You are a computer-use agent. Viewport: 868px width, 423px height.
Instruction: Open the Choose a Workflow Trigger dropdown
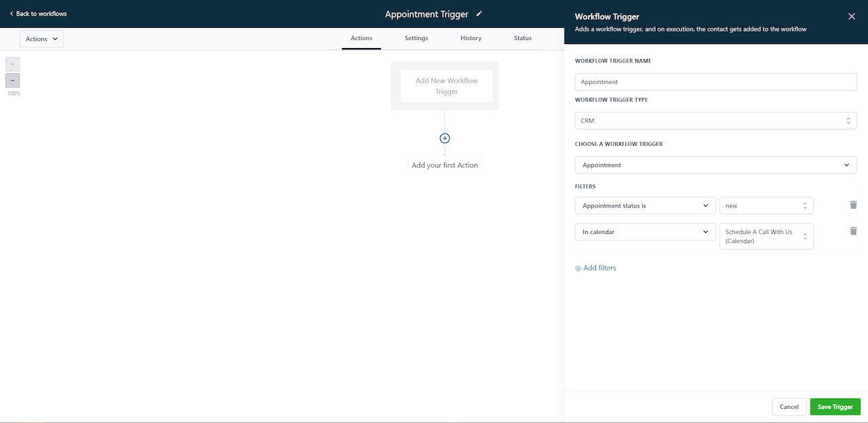click(716, 165)
